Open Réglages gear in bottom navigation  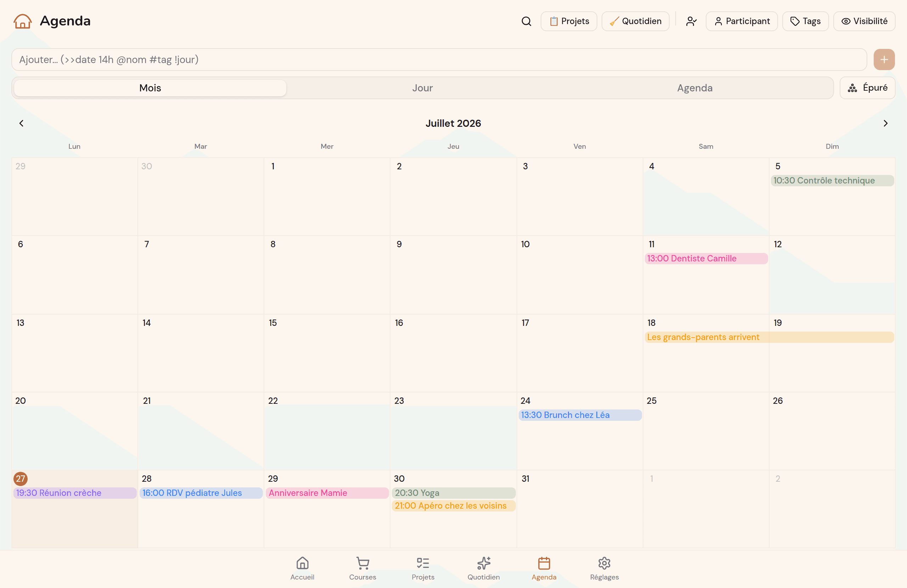click(604, 568)
